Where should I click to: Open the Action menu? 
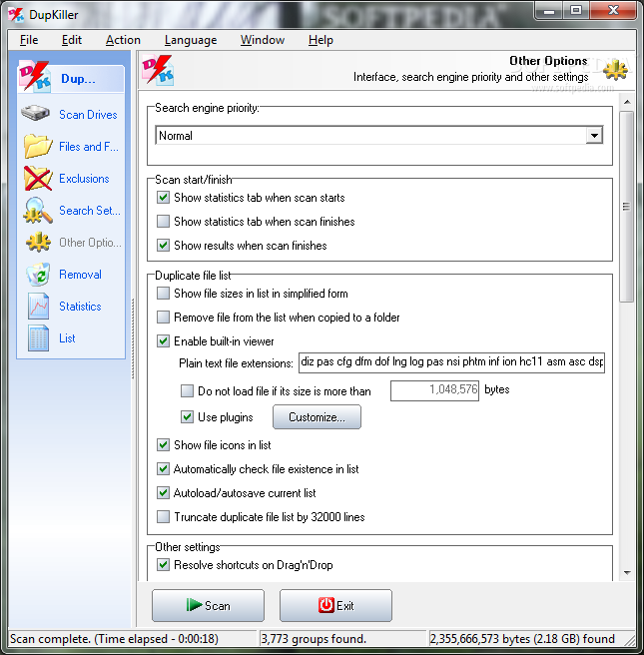coord(123,40)
